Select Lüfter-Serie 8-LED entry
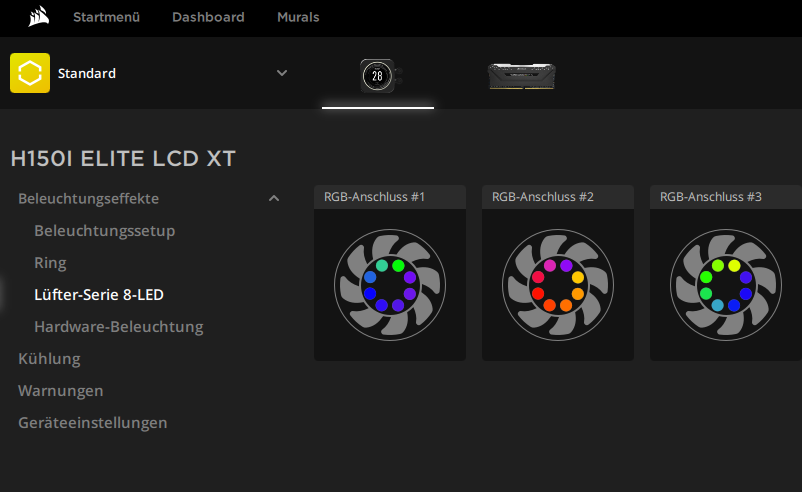The image size is (802, 492). (x=99, y=295)
